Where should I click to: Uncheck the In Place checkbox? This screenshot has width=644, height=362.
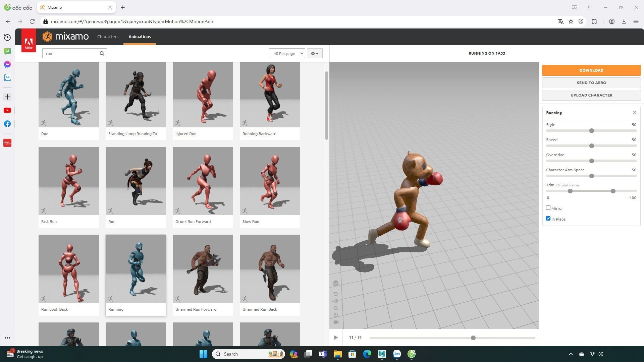(548, 219)
